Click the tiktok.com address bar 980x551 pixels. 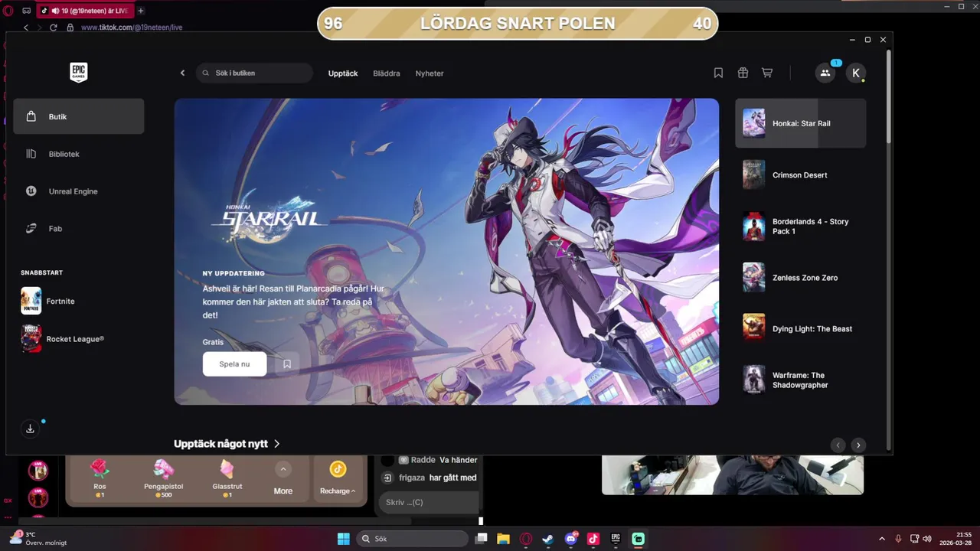click(x=132, y=27)
